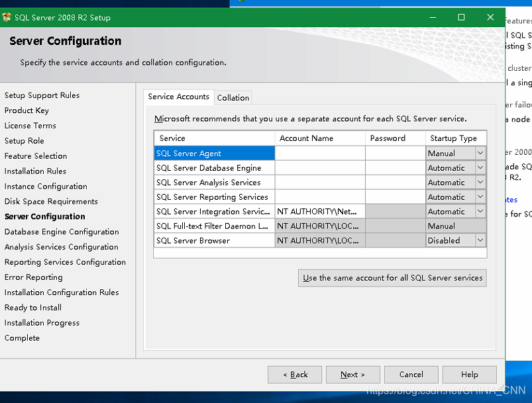Image resolution: width=532 pixels, height=403 pixels.
Task: Click the SQL Server Setup title bar icon
Action: (7, 17)
